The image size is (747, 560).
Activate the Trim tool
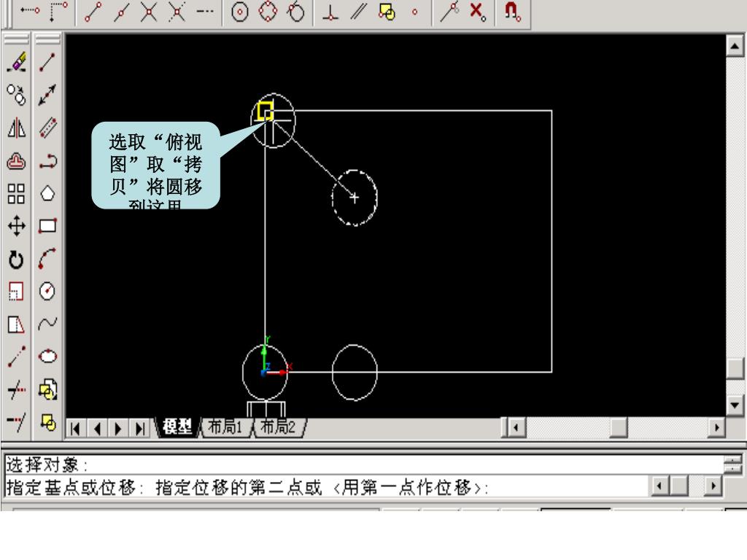click(x=17, y=390)
